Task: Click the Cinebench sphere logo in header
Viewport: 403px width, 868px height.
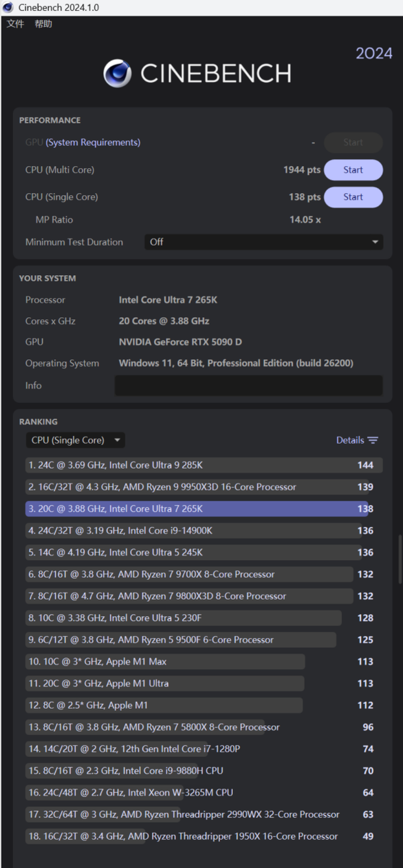Action: (x=117, y=74)
